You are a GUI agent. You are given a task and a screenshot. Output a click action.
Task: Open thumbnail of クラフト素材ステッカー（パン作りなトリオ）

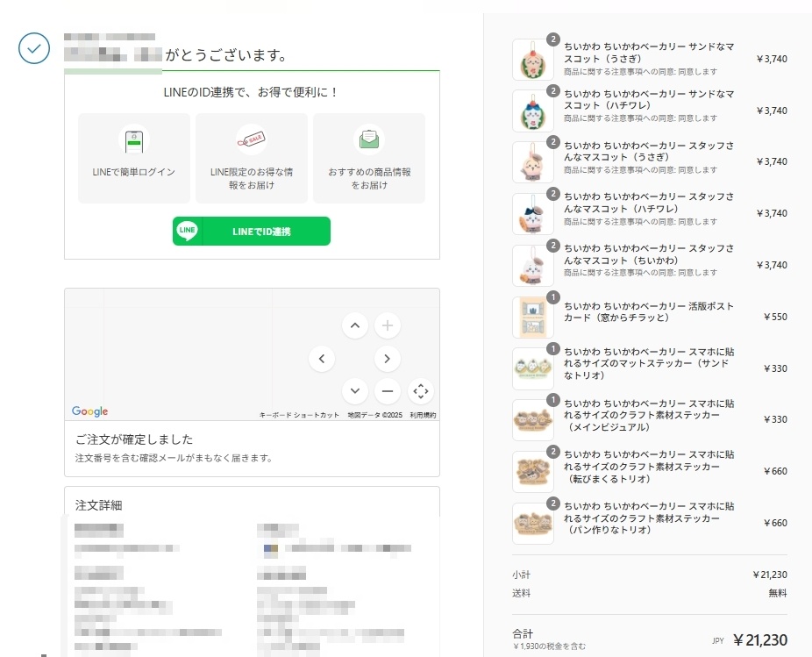tap(533, 524)
